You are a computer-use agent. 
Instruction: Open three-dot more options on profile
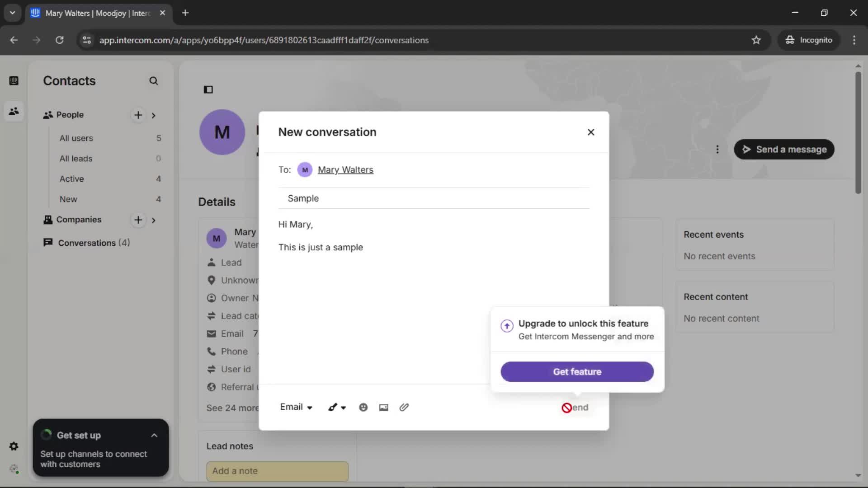click(717, 150)
